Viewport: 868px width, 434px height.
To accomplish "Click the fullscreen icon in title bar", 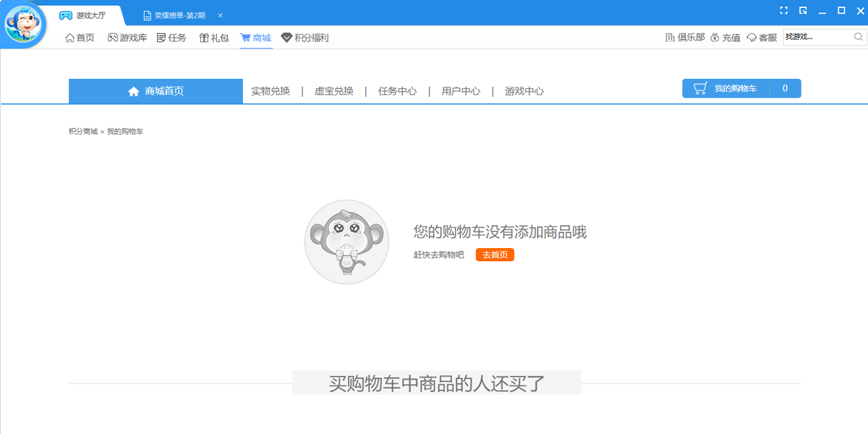I will tap(783, 11).
